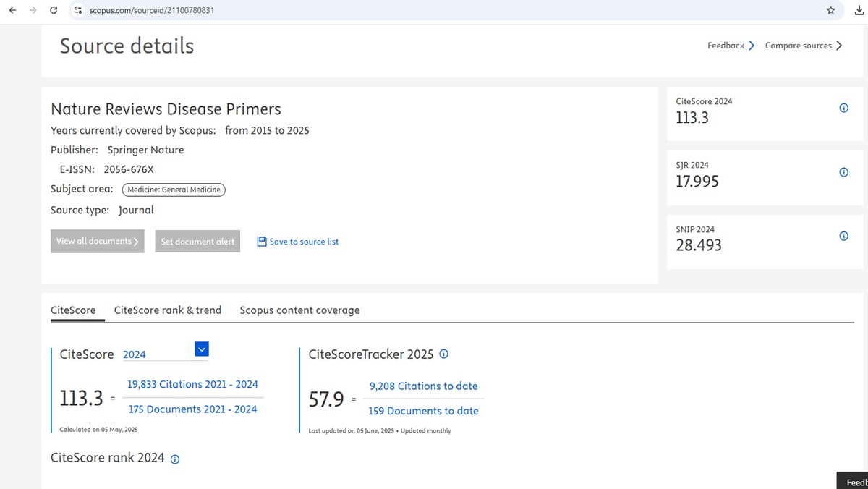Click the publisher name Springer Nature

[x=145, y=150]
